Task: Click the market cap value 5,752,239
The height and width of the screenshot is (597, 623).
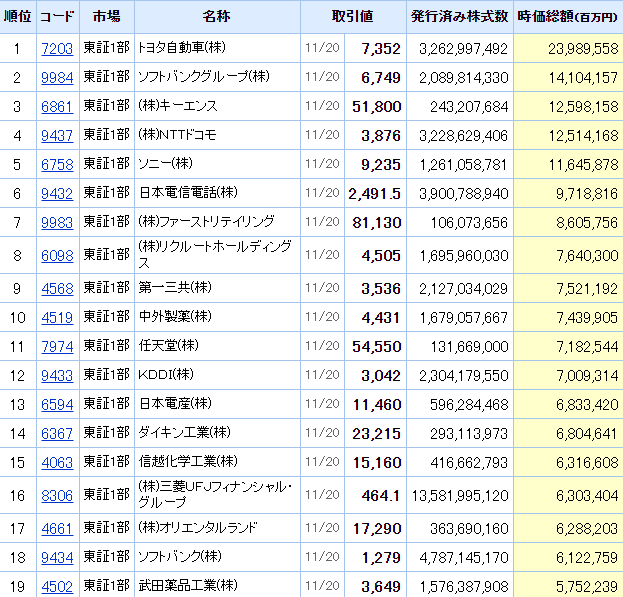Action: tap(587, 587)
